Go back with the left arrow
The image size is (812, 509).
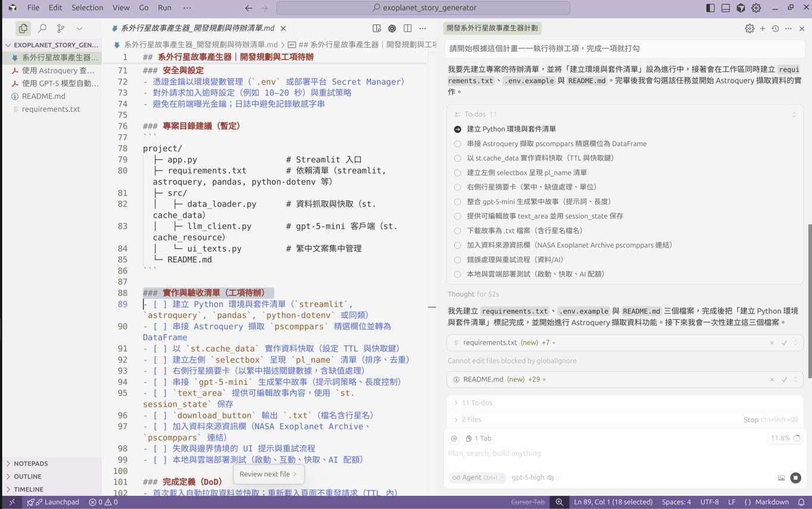[248, 8]
